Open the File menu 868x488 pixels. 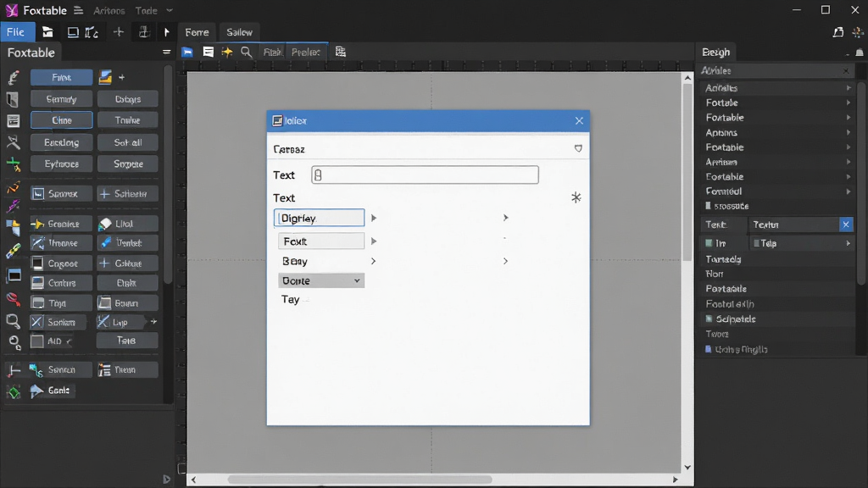click(15, 32)
